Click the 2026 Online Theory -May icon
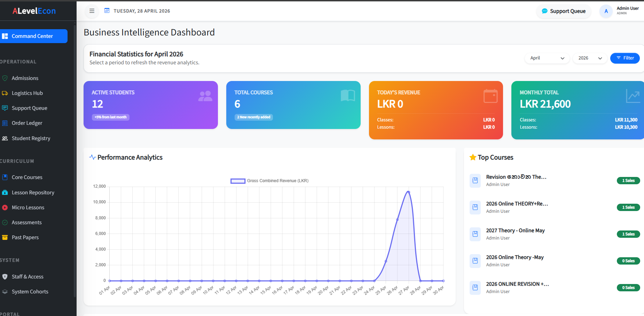The height and width of the screenshot is (316, 644). (475, 261)
